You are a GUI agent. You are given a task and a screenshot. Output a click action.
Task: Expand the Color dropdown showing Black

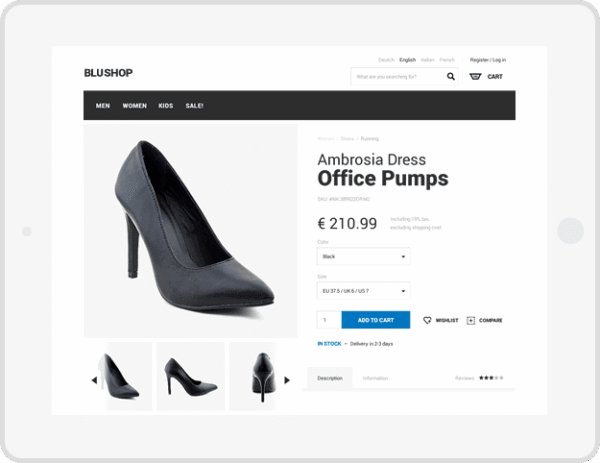[363, 257]
